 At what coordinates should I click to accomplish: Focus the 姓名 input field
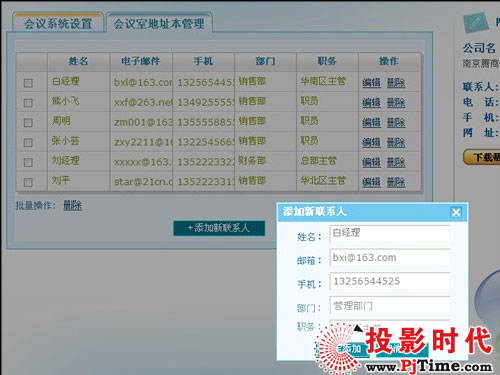[390, 234]
